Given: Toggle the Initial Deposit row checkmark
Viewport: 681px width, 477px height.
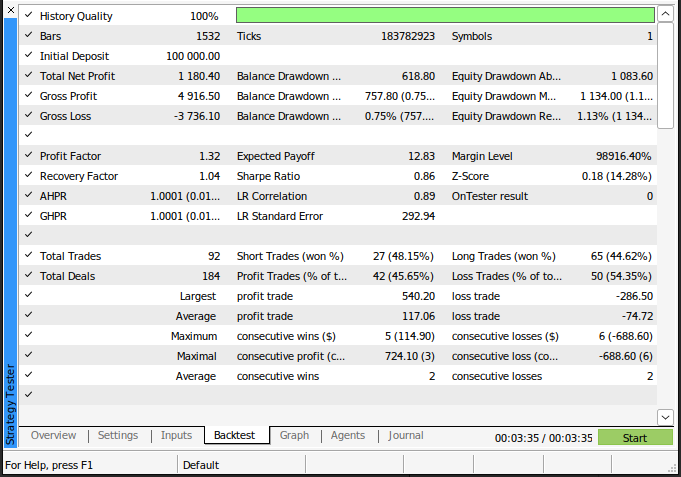Looking at the screenshot, I should [29, 55].
